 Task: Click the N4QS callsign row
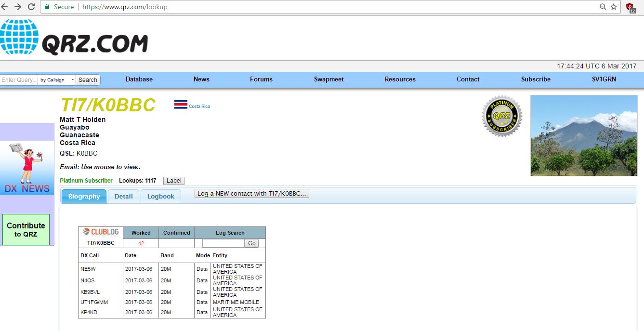point(172,280)
